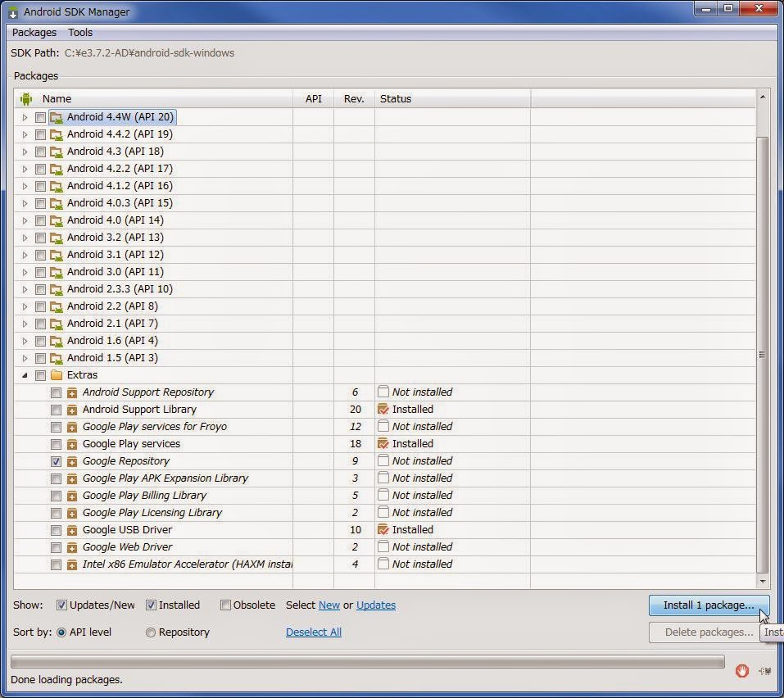Click the red stop hand icon
Viewport: 784px width, 698px height.
(x=742, y=670)
